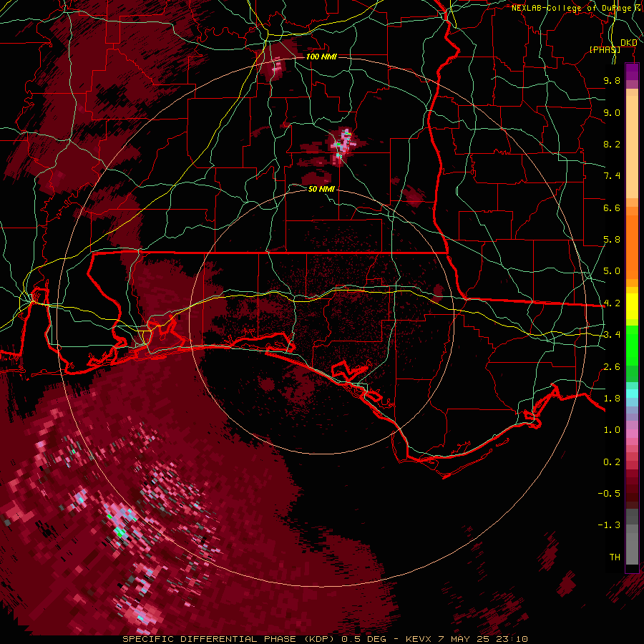Viewport: 644px width, 644px height.
Task: Click the 1.0 value on the color scale
Action: tap(612, 430)
